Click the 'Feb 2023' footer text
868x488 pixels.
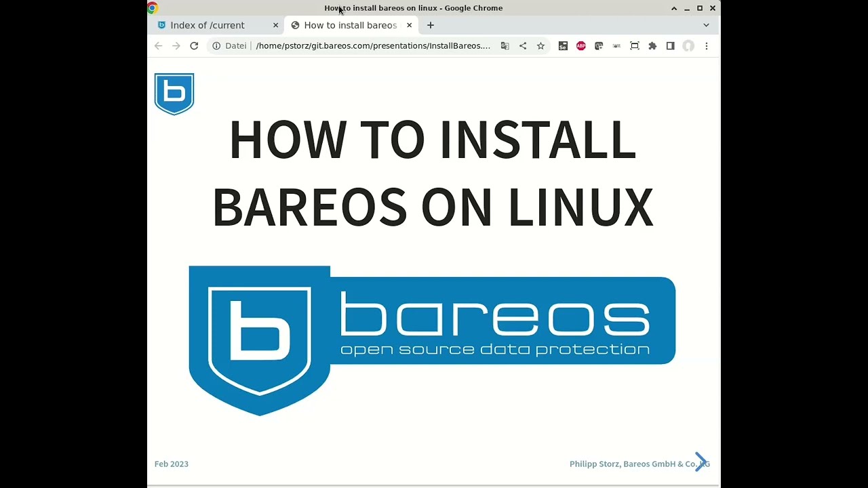tap(172, 464)
